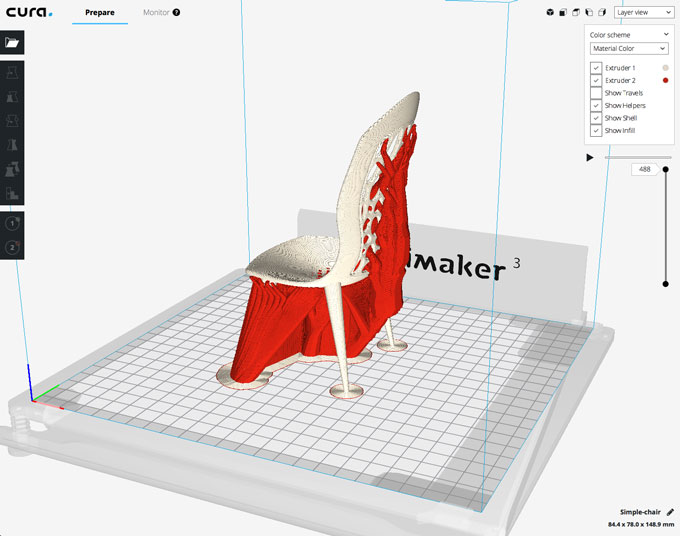680x536 pixels.
Task: Switch to the Prepare tab
Action: coord(99,13)
